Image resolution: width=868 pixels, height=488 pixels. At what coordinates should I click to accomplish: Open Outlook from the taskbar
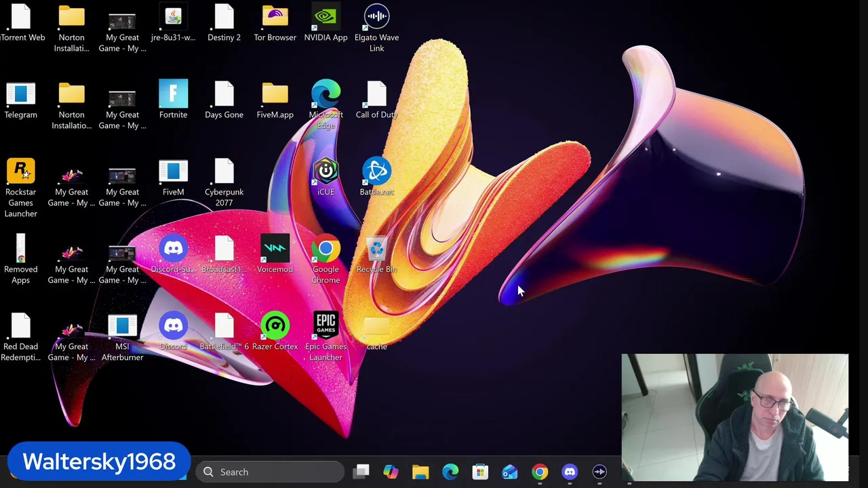coord(510,472)
